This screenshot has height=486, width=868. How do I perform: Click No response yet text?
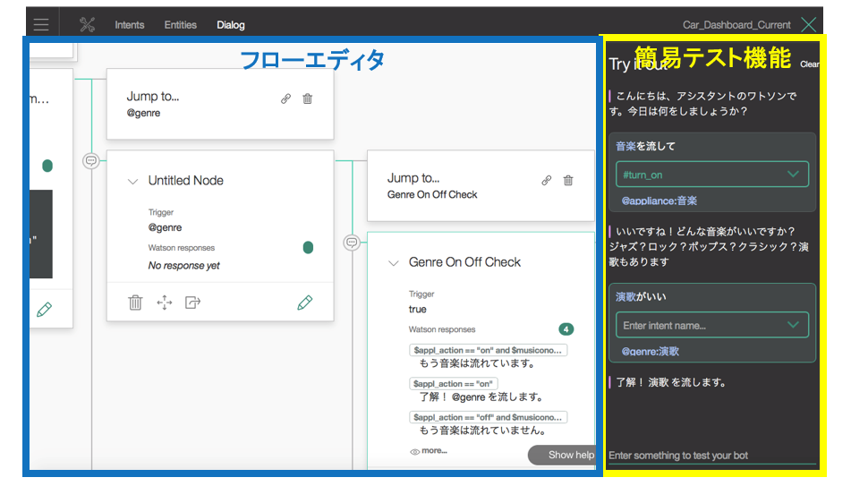click(x=183, y=266)
